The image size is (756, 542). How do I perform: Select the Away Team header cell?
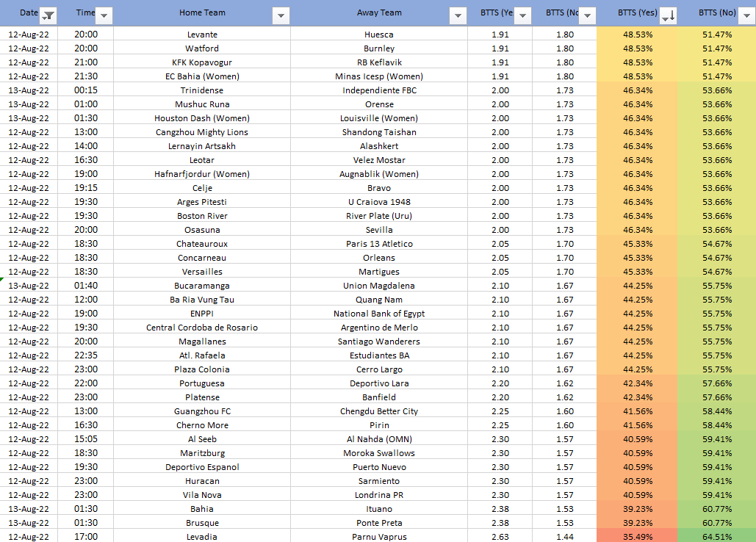pos(379,13)
